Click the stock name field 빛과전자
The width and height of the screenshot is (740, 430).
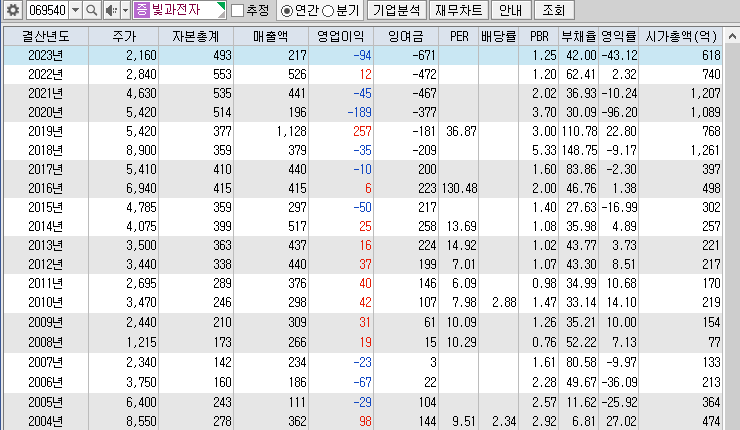coord(179,10)
